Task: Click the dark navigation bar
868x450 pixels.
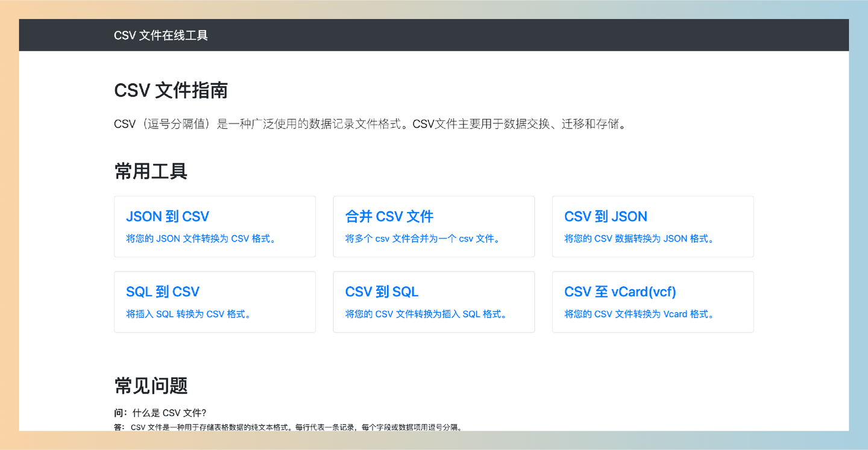Action: pos(434,35)
